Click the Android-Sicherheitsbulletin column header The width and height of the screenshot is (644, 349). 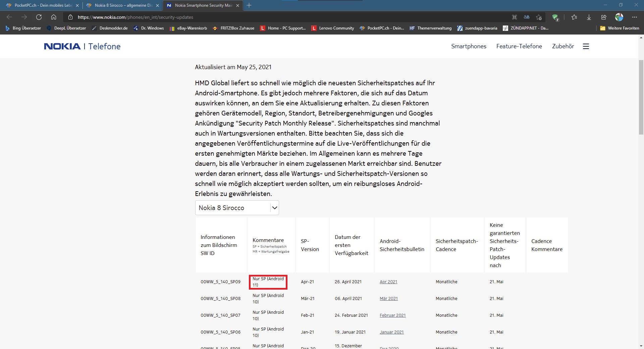click(402, 245)
